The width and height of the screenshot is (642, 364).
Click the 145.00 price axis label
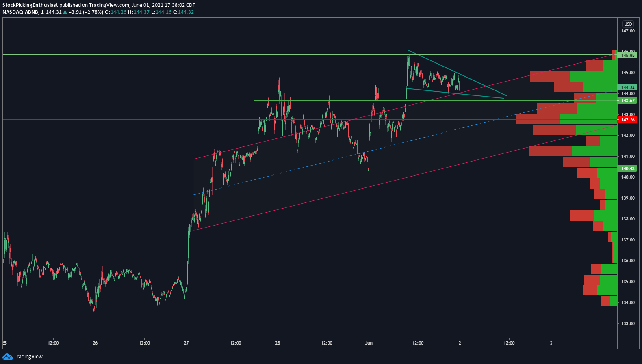click(628, 73)
